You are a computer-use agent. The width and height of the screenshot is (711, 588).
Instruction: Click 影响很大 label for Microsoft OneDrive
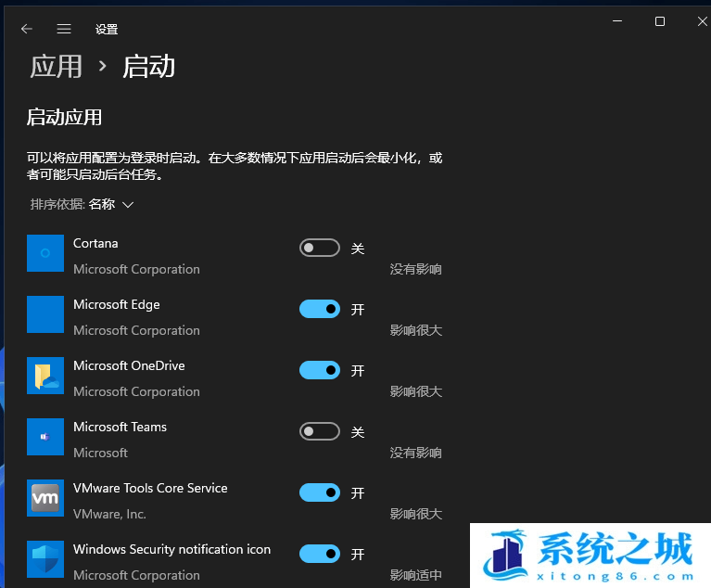pos(416,391)
